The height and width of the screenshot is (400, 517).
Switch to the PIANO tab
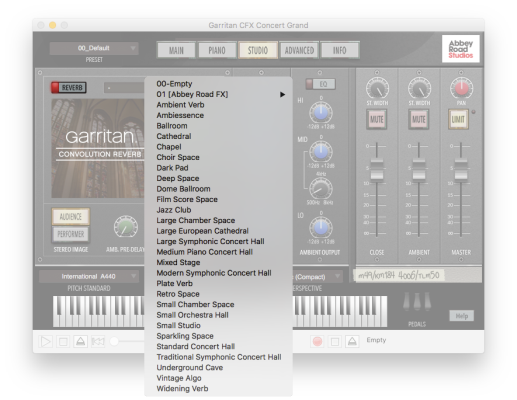pos(217,50)
